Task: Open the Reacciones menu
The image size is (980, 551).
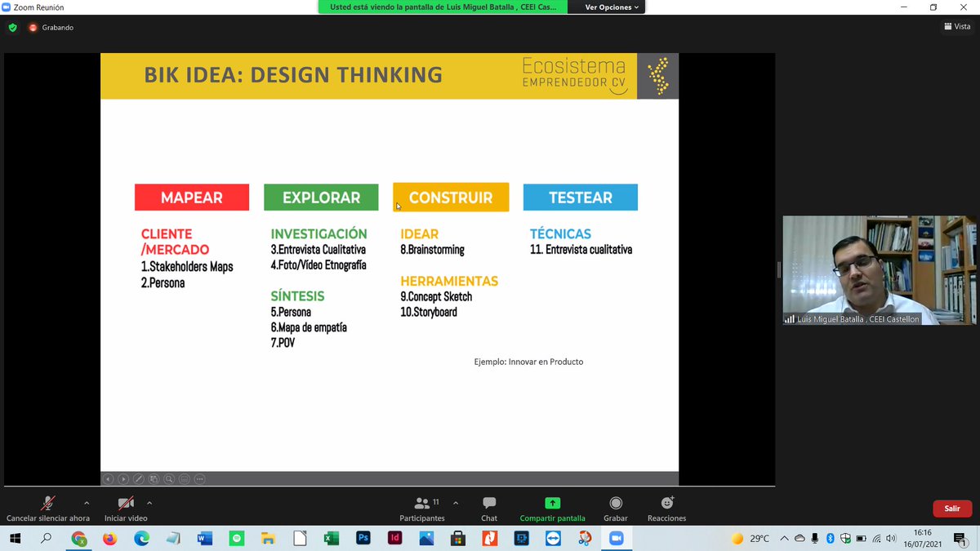Action: click(x=667, y=508)
